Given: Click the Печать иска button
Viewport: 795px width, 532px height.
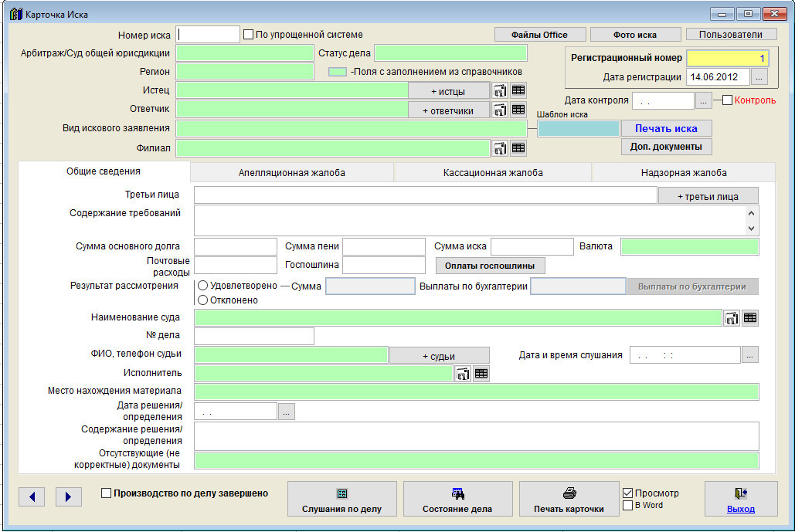Looking at the screenshot, I should [666, 128].
